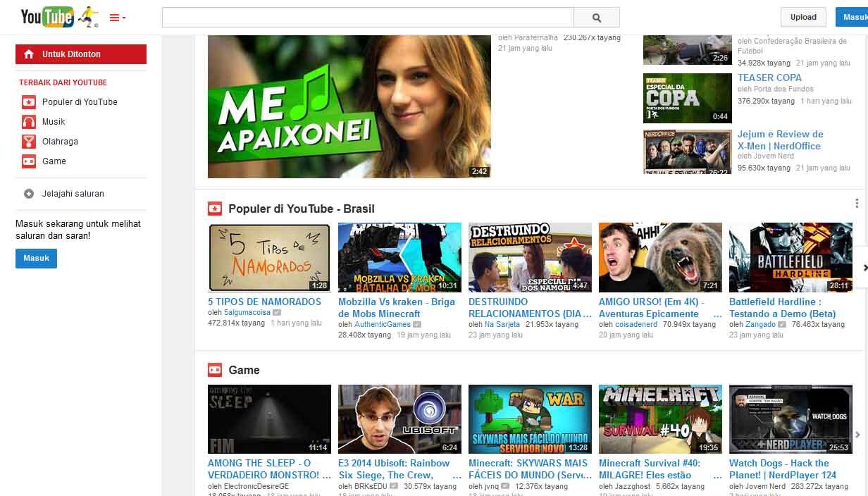Open Minecraft: SKYWARS MAIS FÁCEIS title
This screenshot has height=496, width=868.
pos(530,469)
